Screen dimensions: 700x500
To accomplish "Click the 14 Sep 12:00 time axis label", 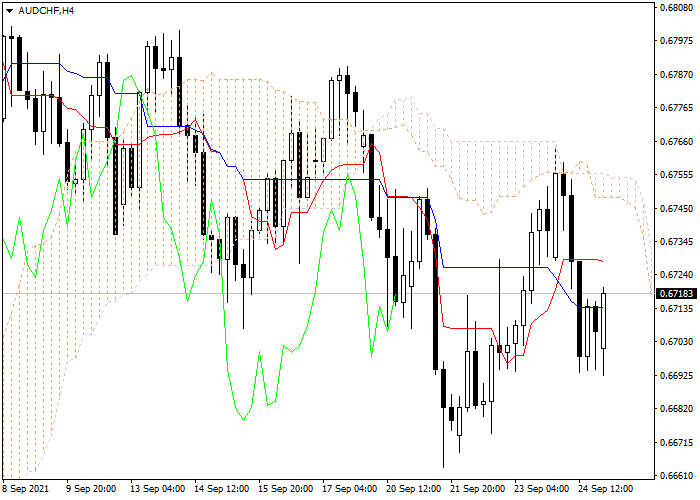I will pyautogui.click(x=222, y=489).
